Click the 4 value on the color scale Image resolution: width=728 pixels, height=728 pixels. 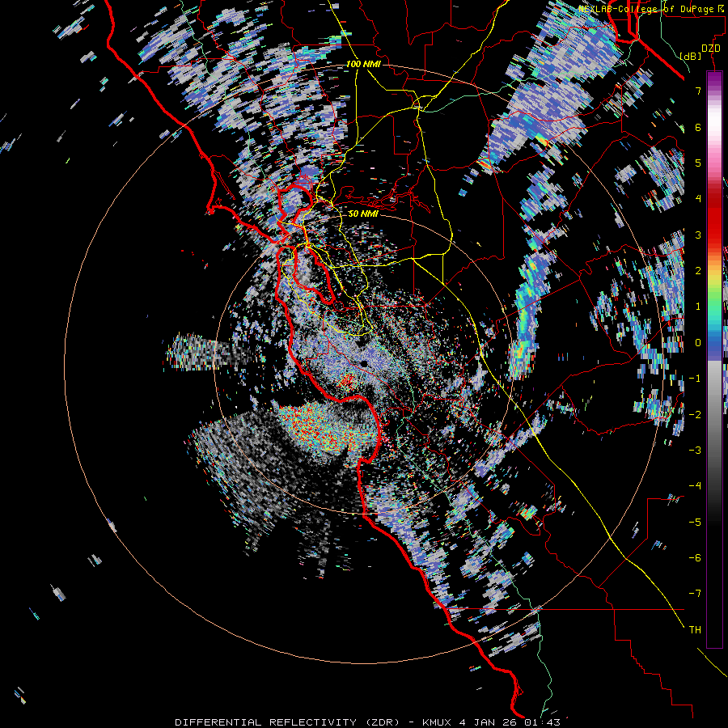tap(698, 199)
